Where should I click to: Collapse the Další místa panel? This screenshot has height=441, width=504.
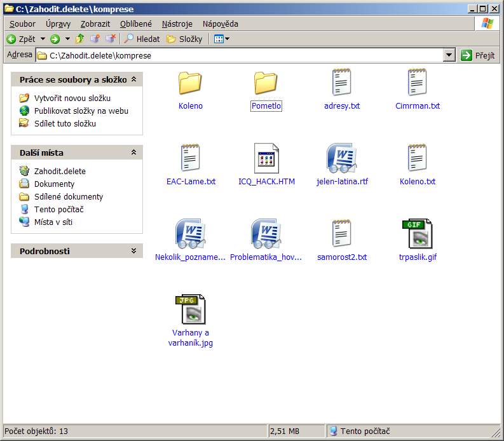(133, 153)
